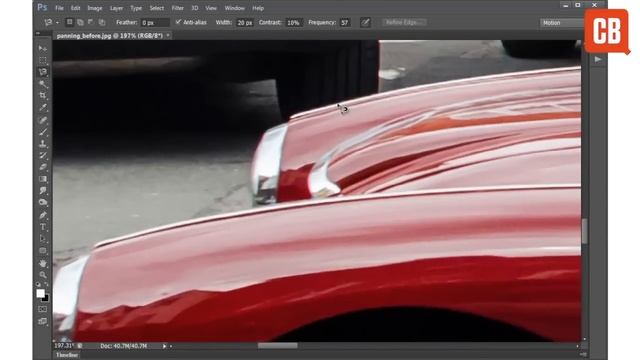This screenshot has width=640, height=360.
Task: Open the Motion workspace dropdown
Action: click(562, 23)
